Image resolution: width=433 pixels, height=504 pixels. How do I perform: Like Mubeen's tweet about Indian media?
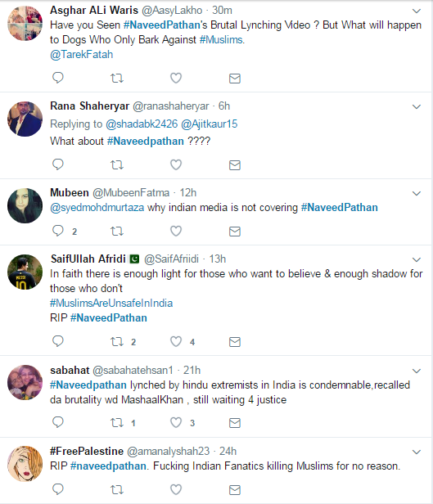click(x=176, y=231)
